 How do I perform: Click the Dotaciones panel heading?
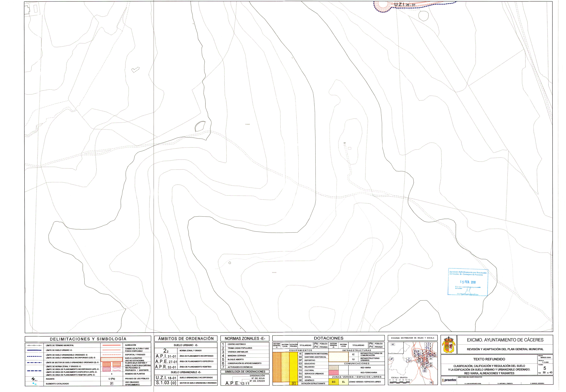coord(328,338)
